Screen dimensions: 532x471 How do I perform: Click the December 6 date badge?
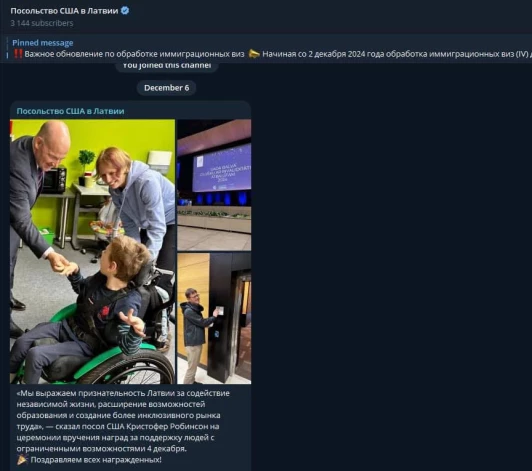pyautogui.click(x=166, y=88)
